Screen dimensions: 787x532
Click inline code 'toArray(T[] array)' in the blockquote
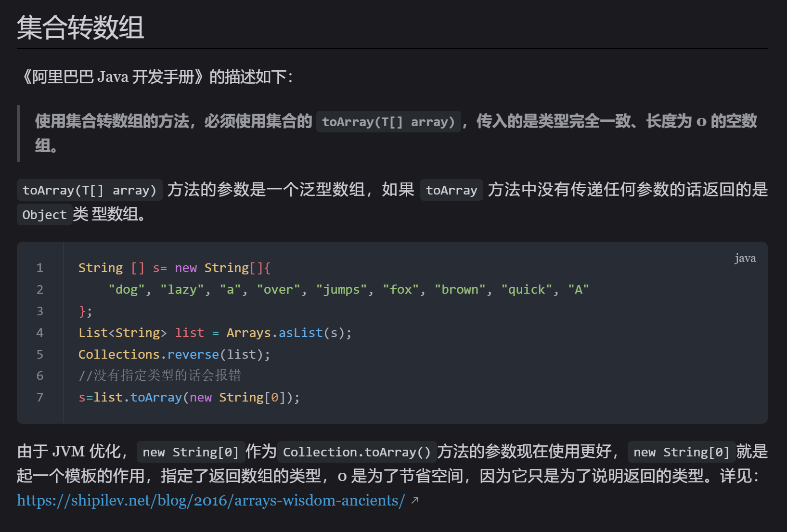pos(388,122)
